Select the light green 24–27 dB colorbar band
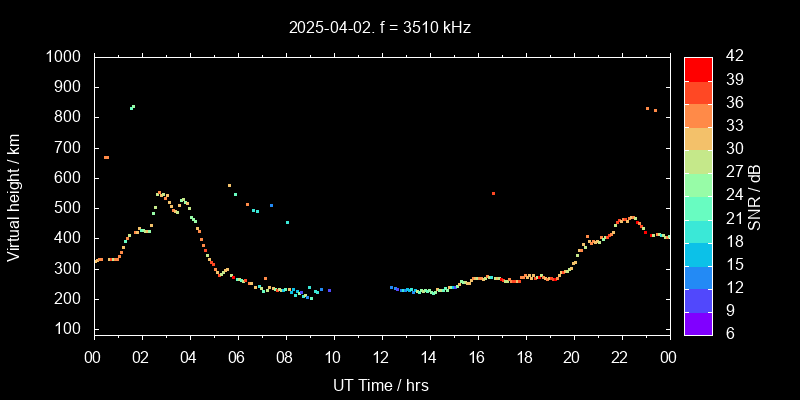Screen dimensions: 800x400 coord(698,184)
